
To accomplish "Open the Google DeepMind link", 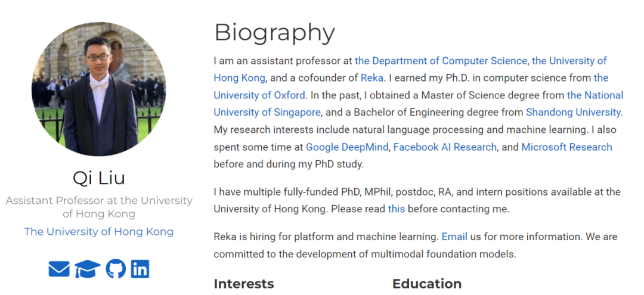I will [x=347, y=147].
